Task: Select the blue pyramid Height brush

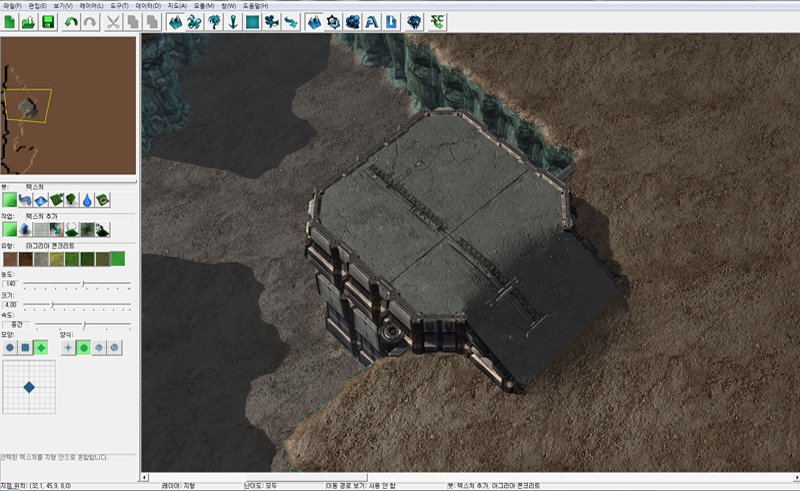Action: point(41,200)
